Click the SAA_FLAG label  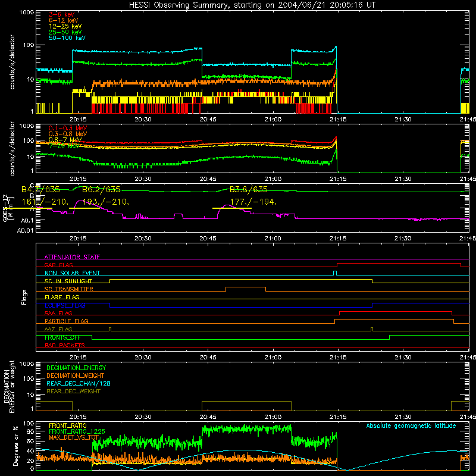click(x=58, y=313)
